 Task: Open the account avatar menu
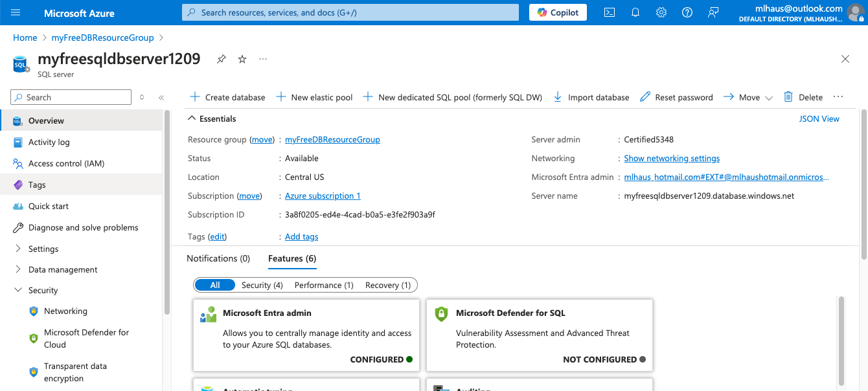coord(855,12)
